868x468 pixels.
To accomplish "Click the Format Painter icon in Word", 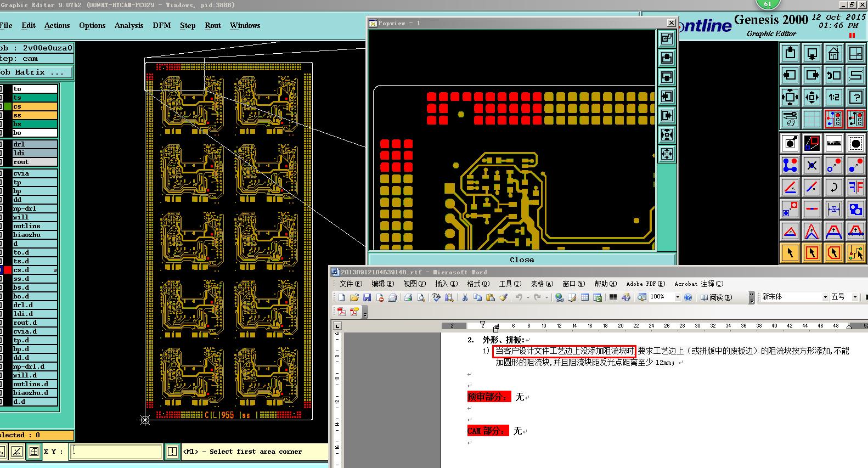I will (x=503, y=297).
